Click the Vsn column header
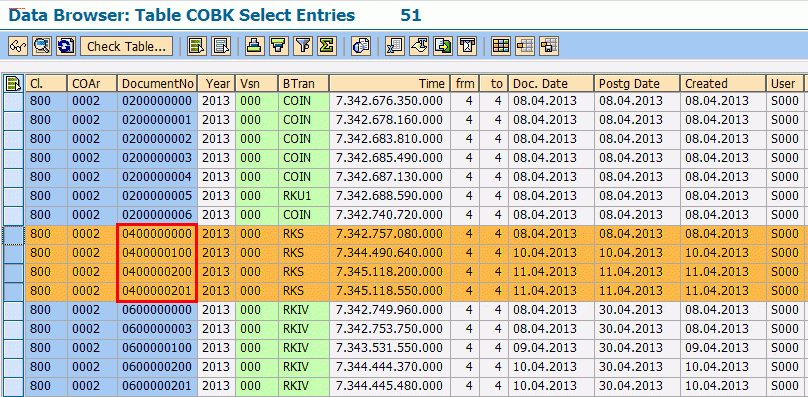808x397 pixels. [x=257, y=84]
